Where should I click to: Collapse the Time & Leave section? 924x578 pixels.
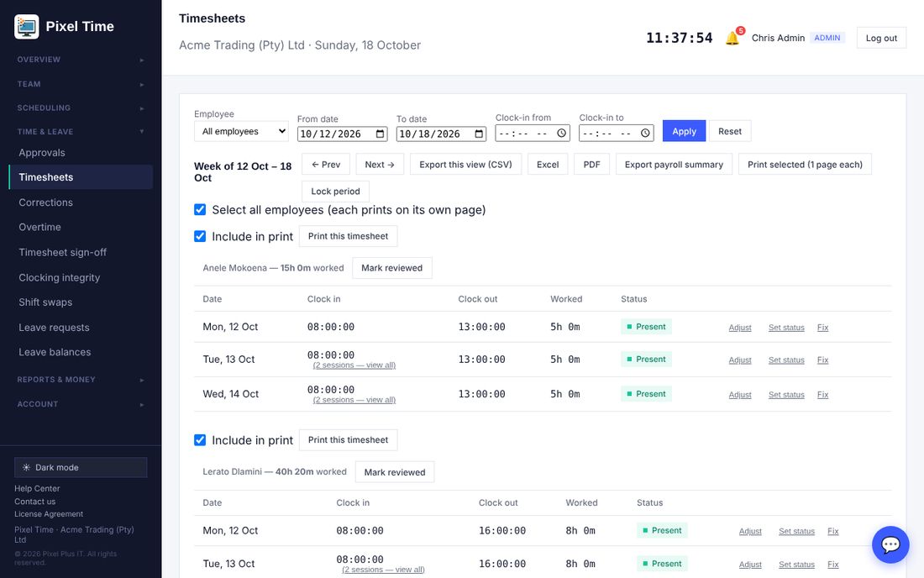coord(81,131)
